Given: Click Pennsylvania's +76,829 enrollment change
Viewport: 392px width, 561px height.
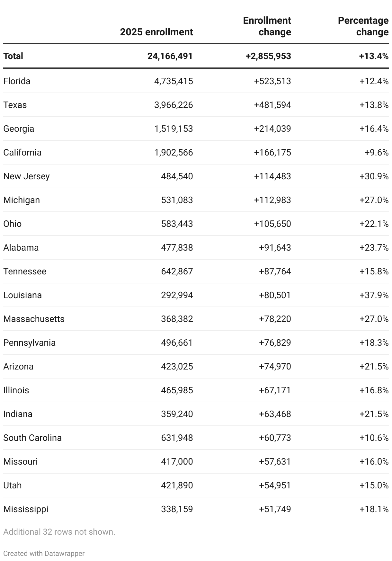Looking at the screenshot, I should (275, 343).
